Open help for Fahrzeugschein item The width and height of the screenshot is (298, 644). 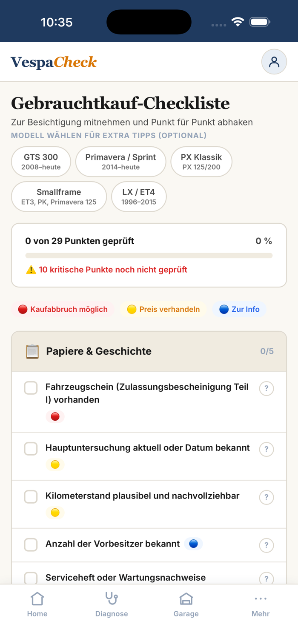[x=266, y=388]
